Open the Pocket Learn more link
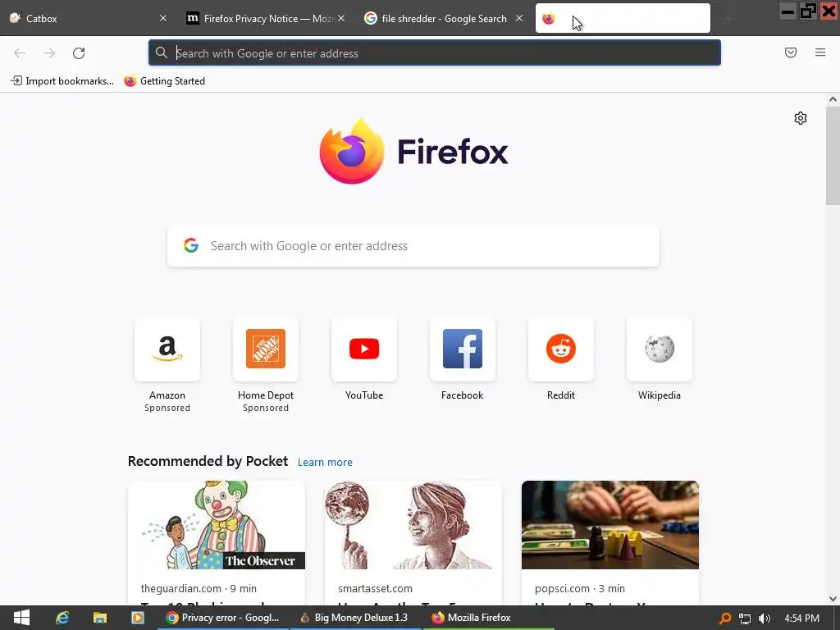 (x=325, y=463)
